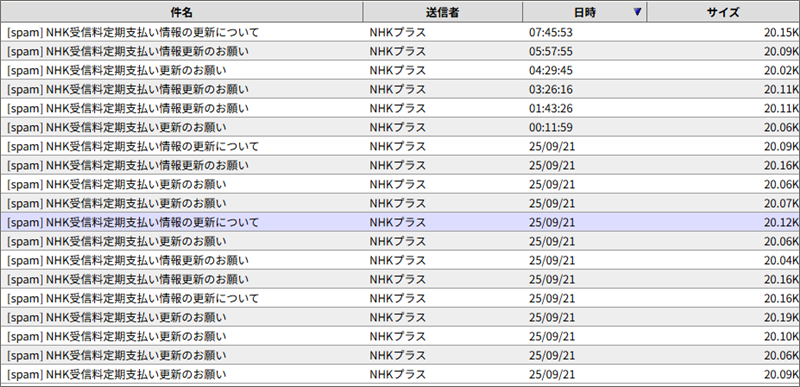The width and height of the screenshot is (800, 387).
Task: Open the email received at 01:43:26
Action: point(400,108)
